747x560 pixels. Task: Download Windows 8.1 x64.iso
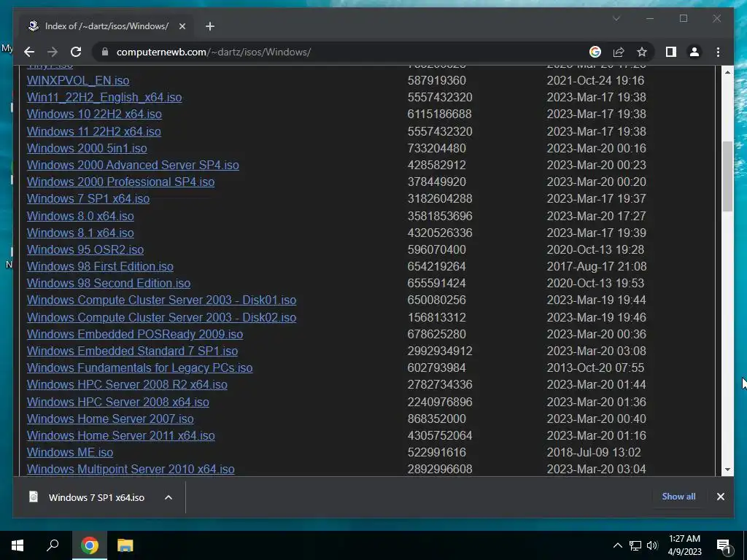coord(80,233)
